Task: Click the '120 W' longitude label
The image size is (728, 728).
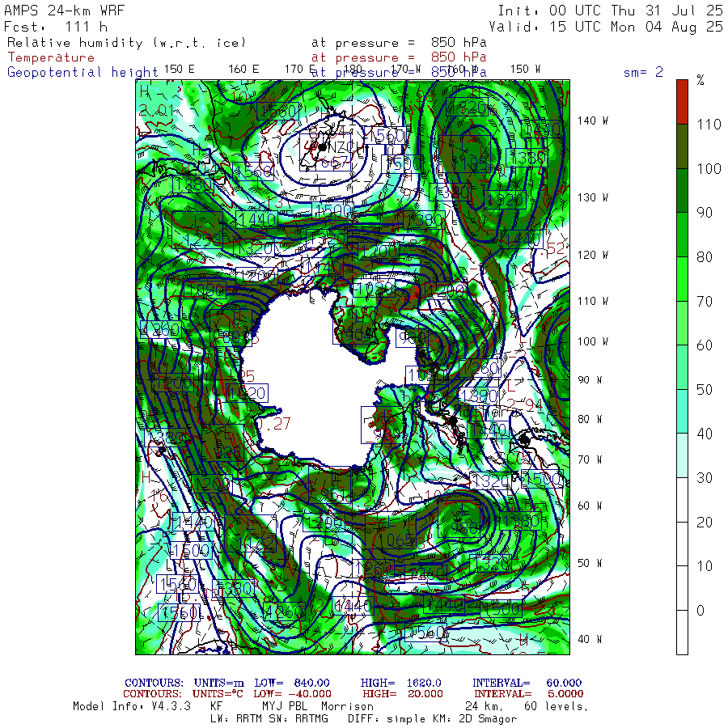Action: (592, 255)
